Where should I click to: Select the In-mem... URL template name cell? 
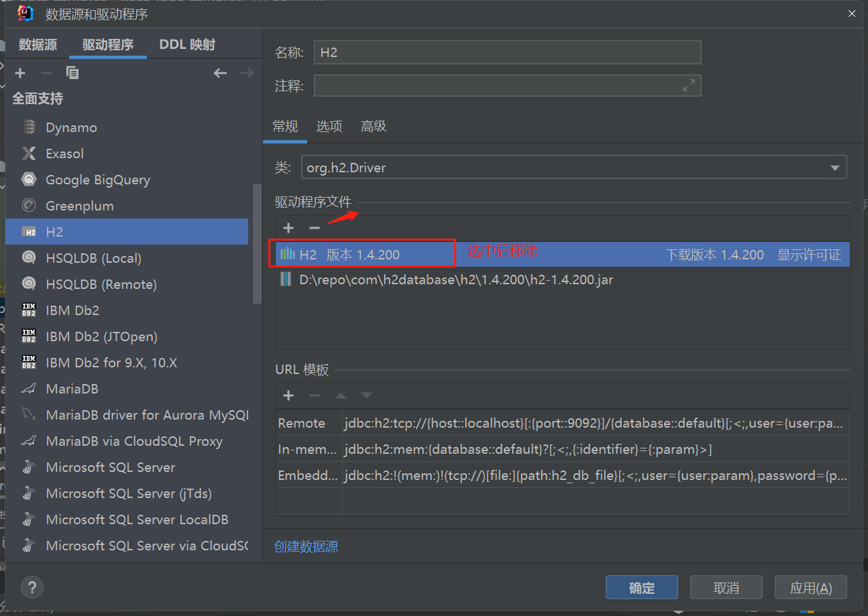tap(309, 449)
